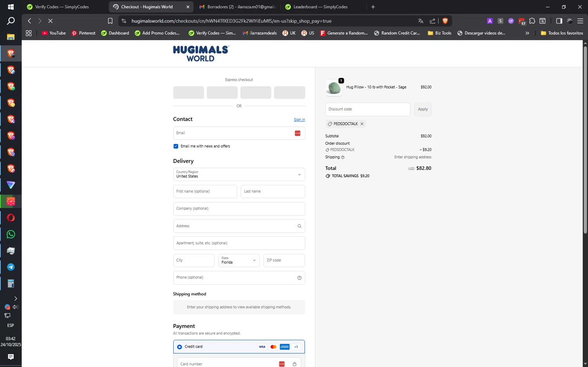The height and width of the screenshot is (367, 588).
Task: Click the Sign in link
Action: (x=299, y=120)
